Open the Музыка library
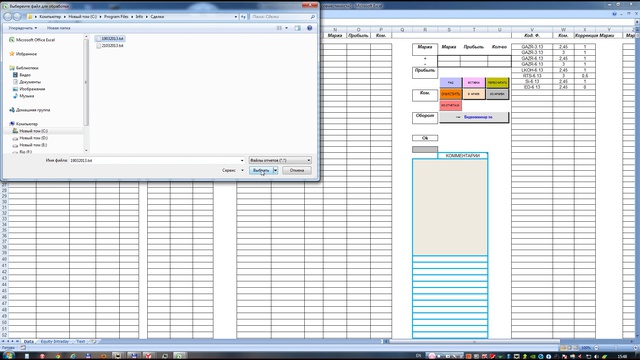Image resolution: width=640 pixels, height=360 pixels. click(23, 96)
